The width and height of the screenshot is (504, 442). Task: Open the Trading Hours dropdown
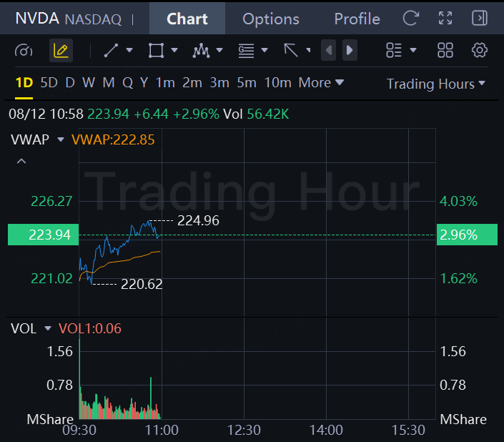click(x=435, y=84)
